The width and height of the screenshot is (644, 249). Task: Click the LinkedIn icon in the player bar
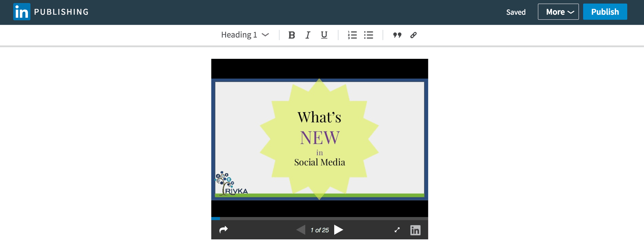click(415, 230)
